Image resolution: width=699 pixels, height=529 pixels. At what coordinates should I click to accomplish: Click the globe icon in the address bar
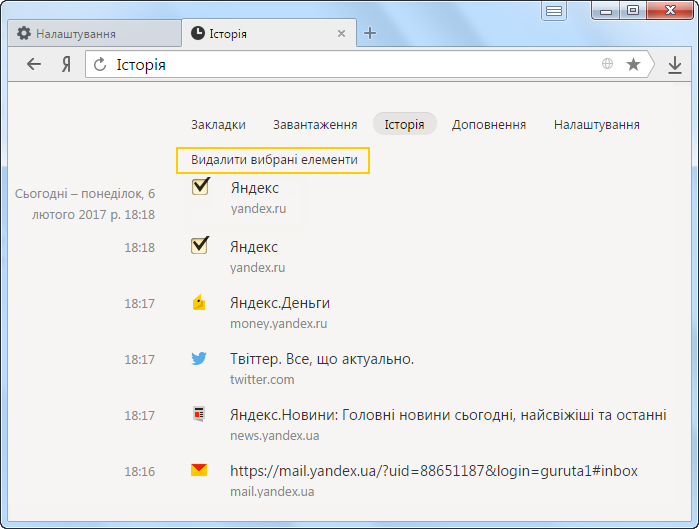click(x=607, y=64)
